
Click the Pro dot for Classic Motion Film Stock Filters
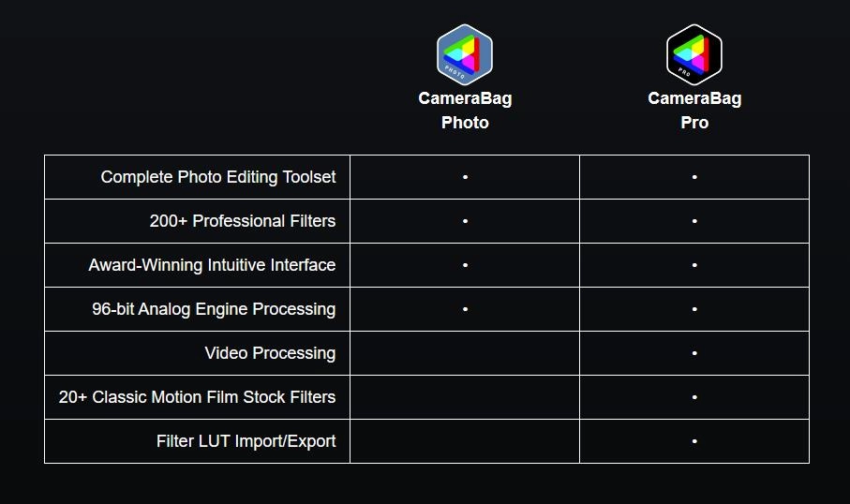(694, 397)
